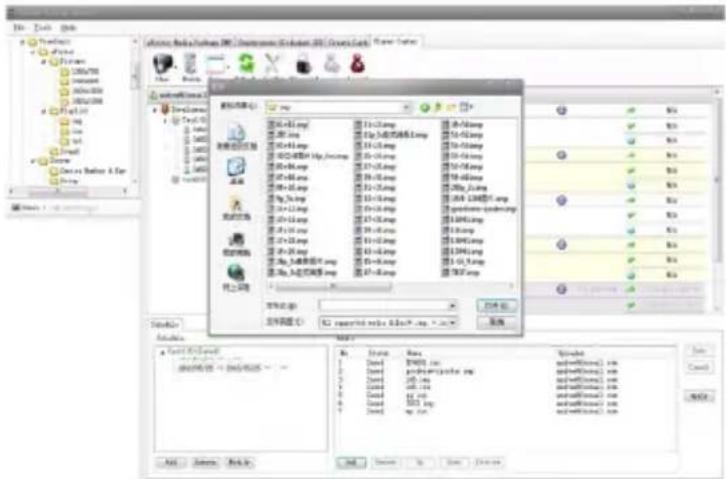726x479 pixels.
Task: Open the Files of Type dropdown
Action: click(453, 322)
